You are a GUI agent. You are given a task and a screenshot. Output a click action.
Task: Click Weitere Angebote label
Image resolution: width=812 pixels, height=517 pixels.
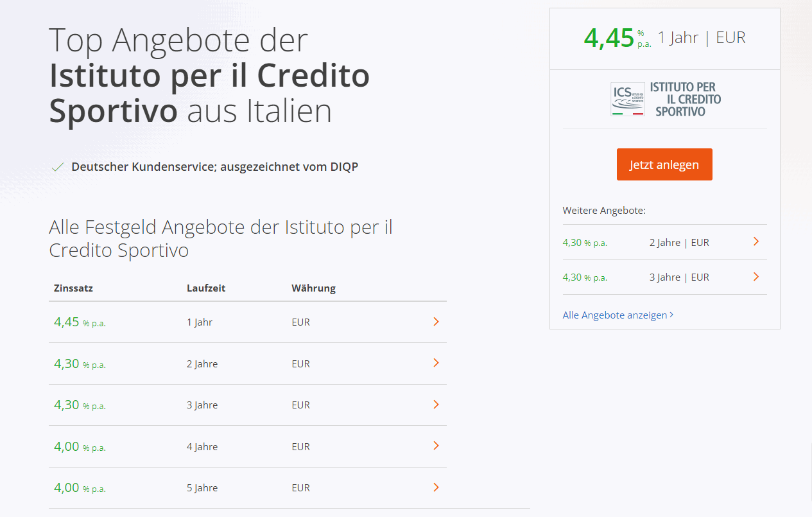click(x=604, y=211)
